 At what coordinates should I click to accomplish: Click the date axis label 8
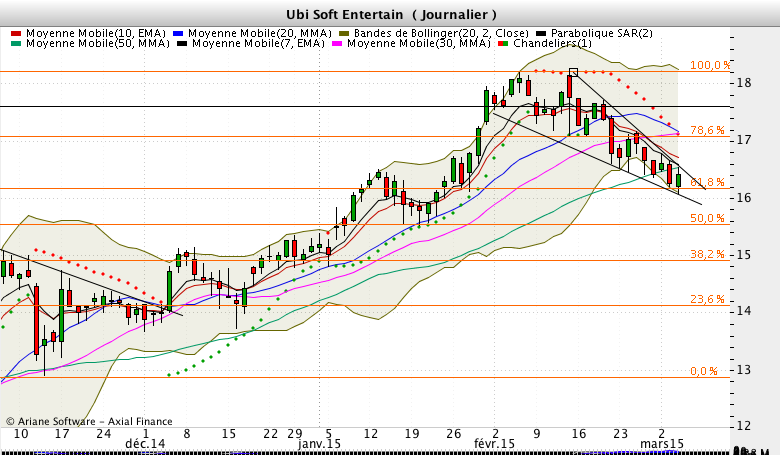[187, 434]
